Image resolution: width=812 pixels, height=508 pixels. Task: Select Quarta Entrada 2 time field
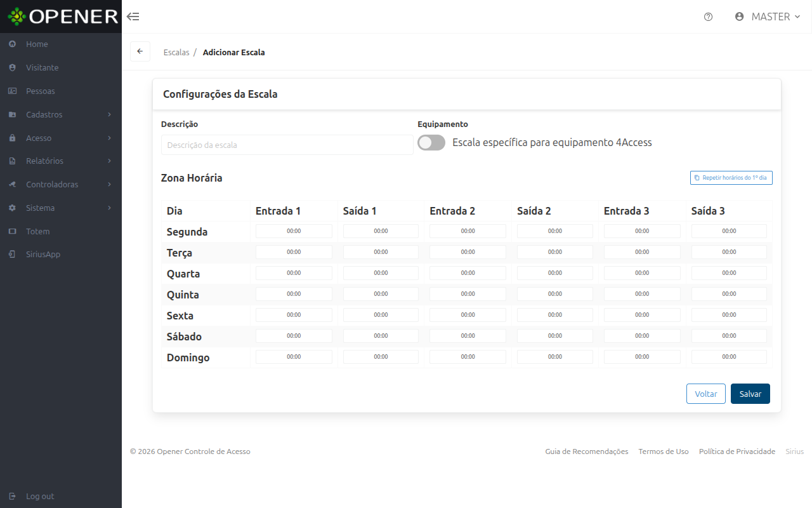click(x=468, y=273)
